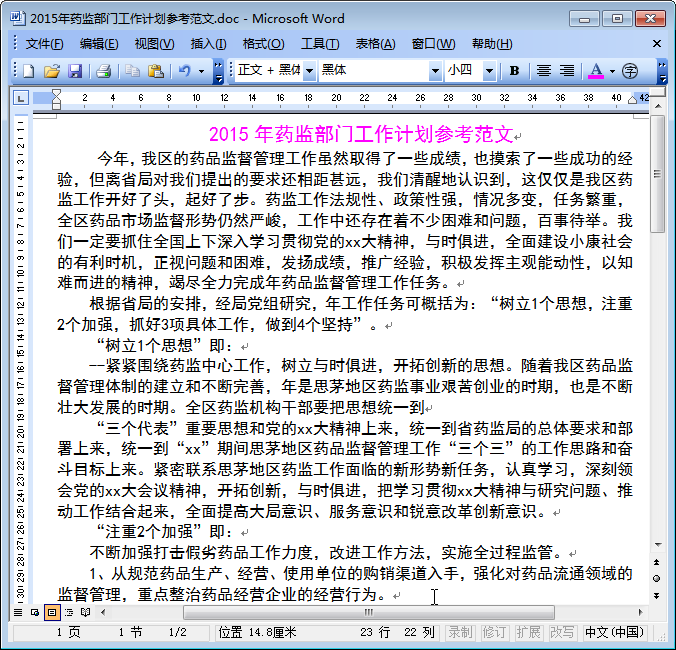
Task: Click the line “注重2个加强”即：
Action: pos(165,532)
